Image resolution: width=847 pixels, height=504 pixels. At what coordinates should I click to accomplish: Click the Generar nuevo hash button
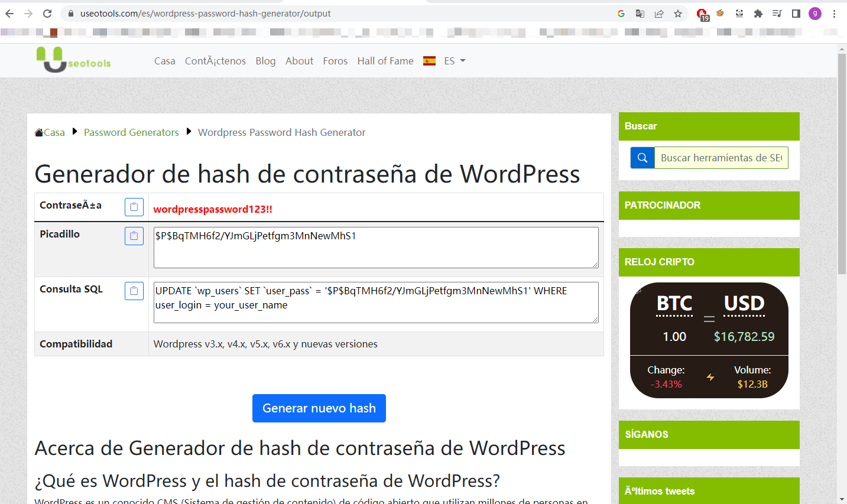319,408
